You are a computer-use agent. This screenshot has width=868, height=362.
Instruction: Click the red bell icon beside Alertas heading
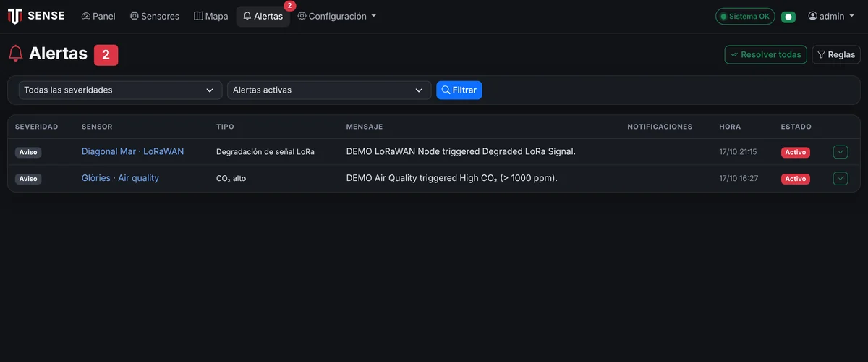pyautogui.click(x=15, y=54)
